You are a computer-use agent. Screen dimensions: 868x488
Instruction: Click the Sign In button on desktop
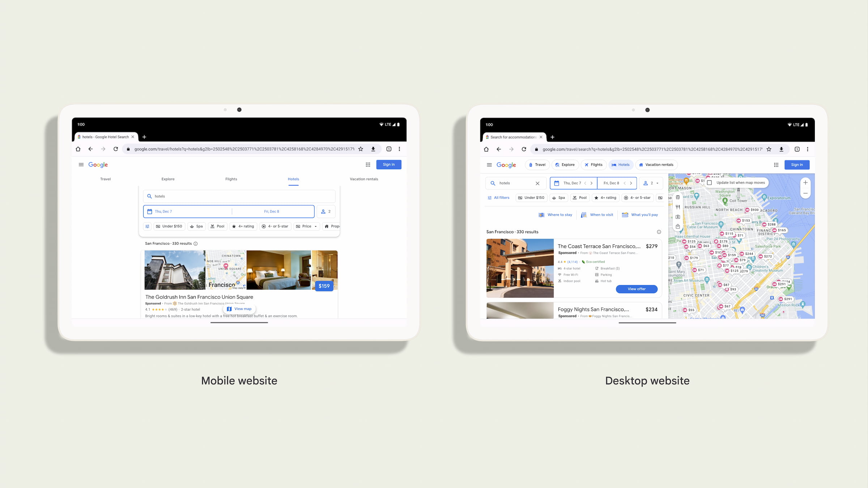pos(797,164)
